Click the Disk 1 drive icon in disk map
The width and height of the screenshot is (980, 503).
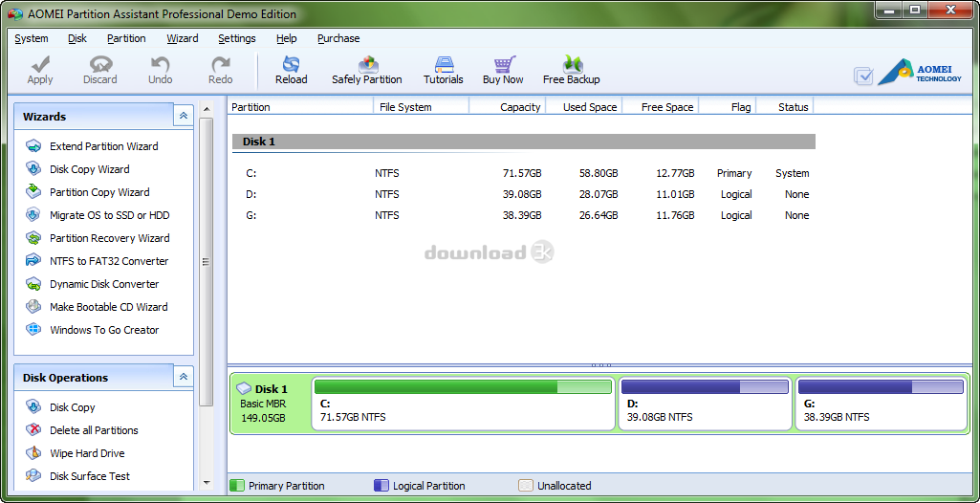tap(244, 388)
